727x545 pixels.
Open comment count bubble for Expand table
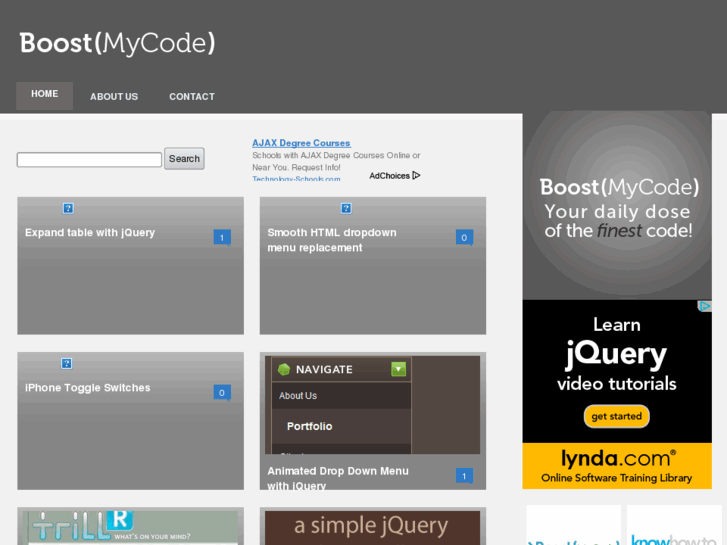click(x=222, y=237)
